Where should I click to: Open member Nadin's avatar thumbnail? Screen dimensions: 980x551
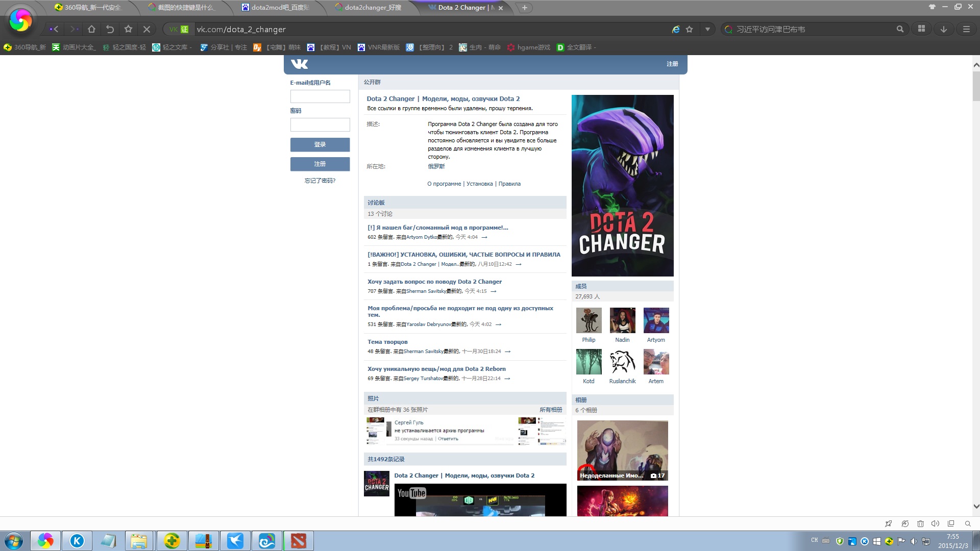click(x=622, y=320)
